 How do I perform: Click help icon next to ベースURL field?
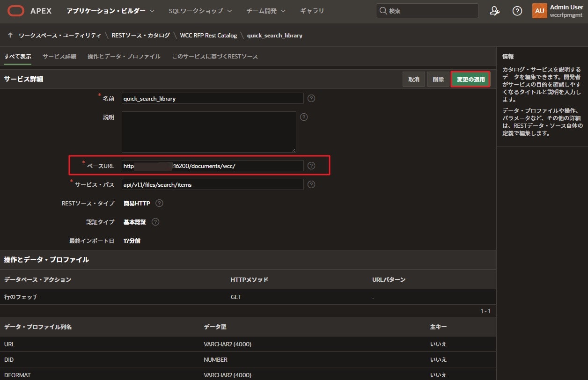coord(311,166)
